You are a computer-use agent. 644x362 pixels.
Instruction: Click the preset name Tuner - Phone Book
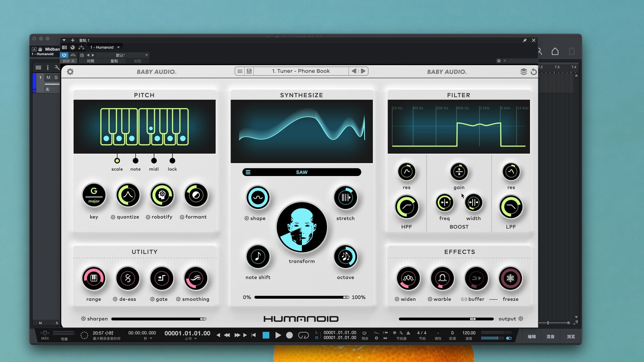pos(301,71)
